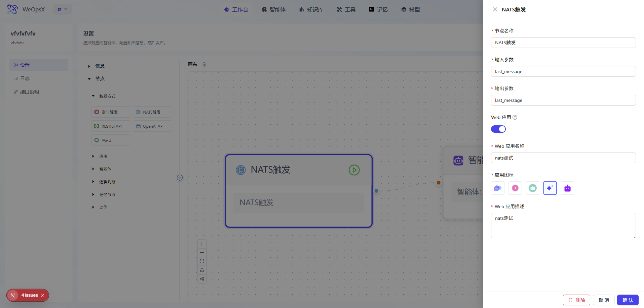This screenshot has height=308, width=644.
Task: Click the 确认 button
Action: pos(628,300)
